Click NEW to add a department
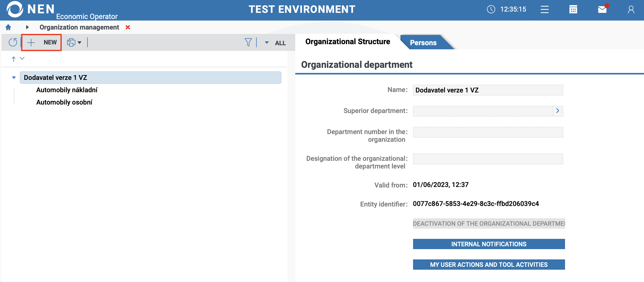Image resolution: width=644 pixels, height=282 pixels. [41, 42]
